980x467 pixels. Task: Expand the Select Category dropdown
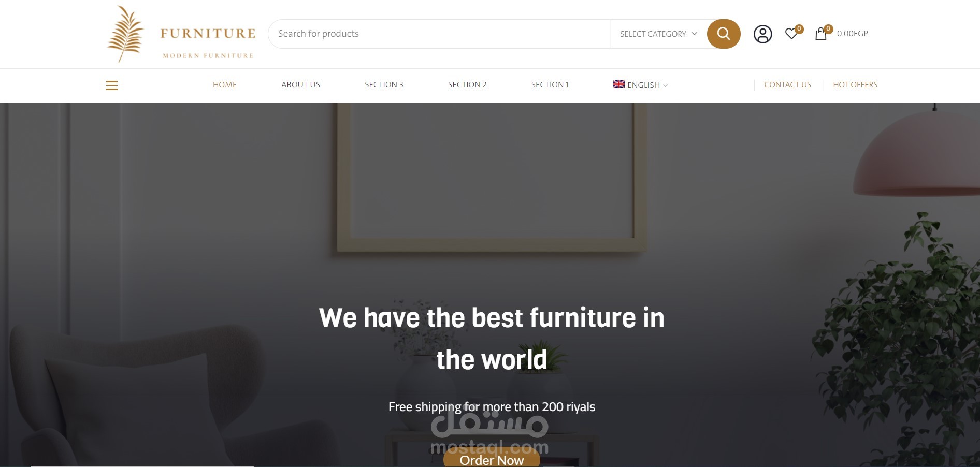pos(658,34)
